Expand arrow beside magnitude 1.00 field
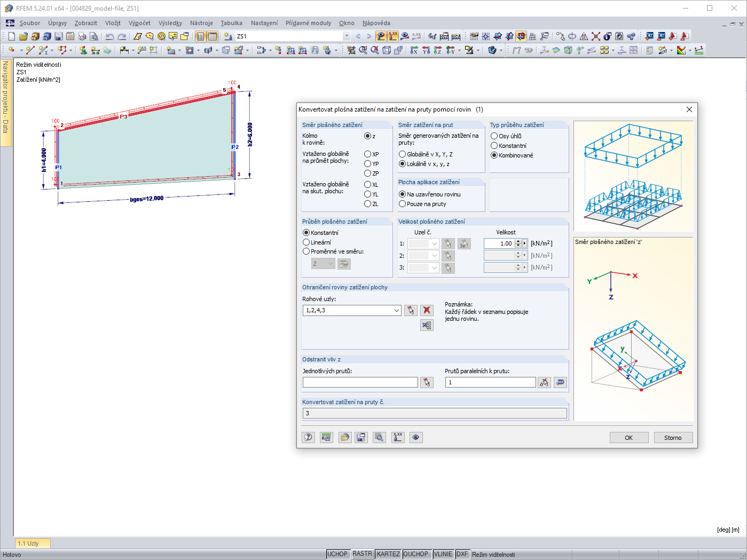This screenshot has width=747, height=560. 525,243
